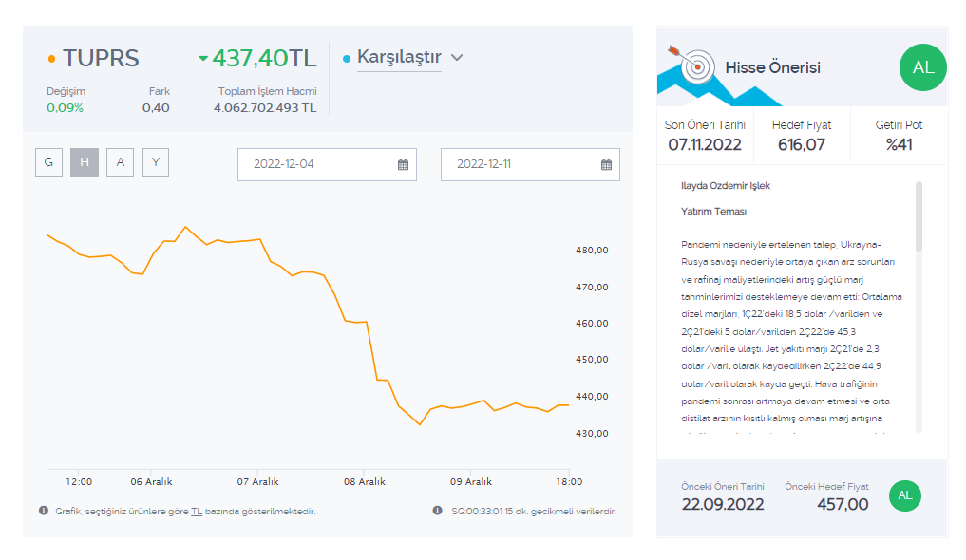966x560 pixels.
Task: Open the start date calendar icon
Action: (403, 165)
